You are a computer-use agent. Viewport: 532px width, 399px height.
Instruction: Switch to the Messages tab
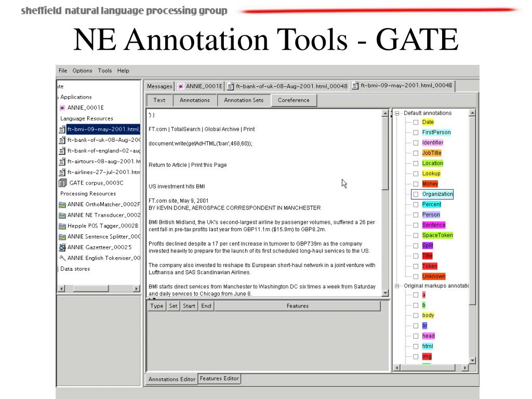tap(159, 87)
